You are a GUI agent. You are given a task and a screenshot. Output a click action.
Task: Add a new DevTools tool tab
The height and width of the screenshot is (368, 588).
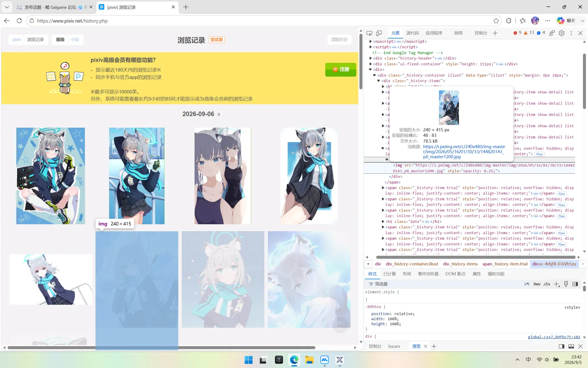(x=495, y=33)
